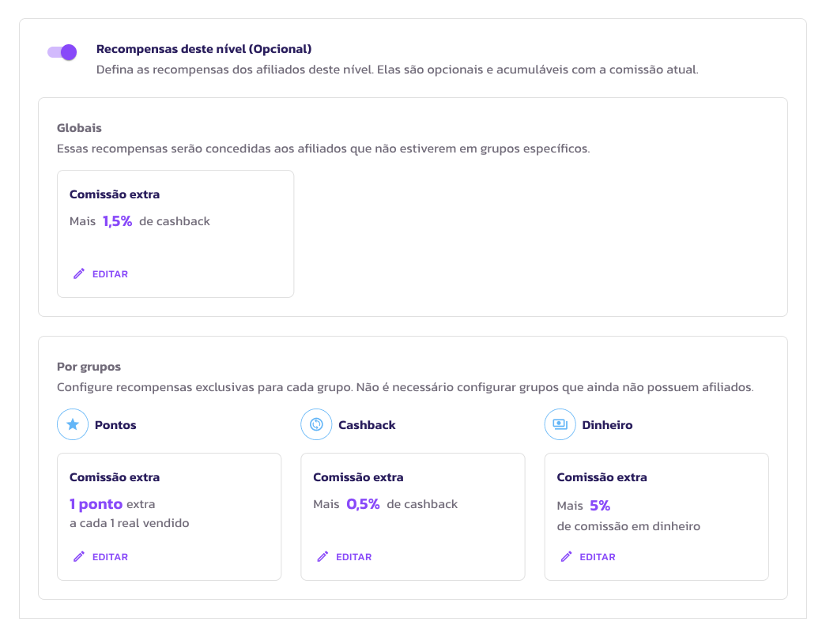Click the Pontos star icon
This screenshot has width=826, height=644.
[73, 424]
